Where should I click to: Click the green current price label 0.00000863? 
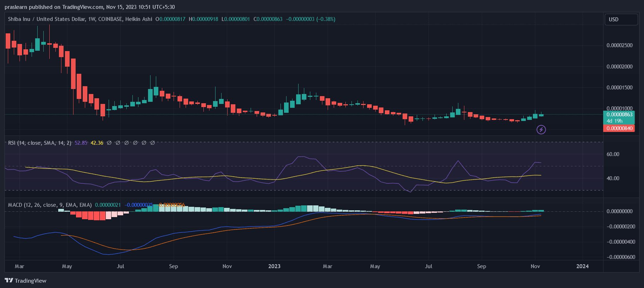pyautogui.click(x=620, y=115)
